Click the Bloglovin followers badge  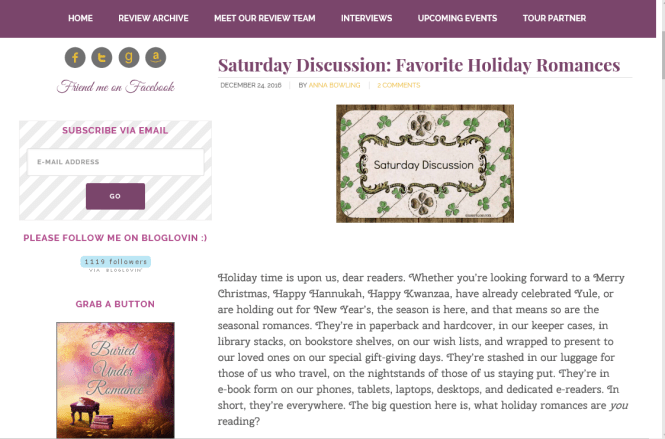click(115, 262)
